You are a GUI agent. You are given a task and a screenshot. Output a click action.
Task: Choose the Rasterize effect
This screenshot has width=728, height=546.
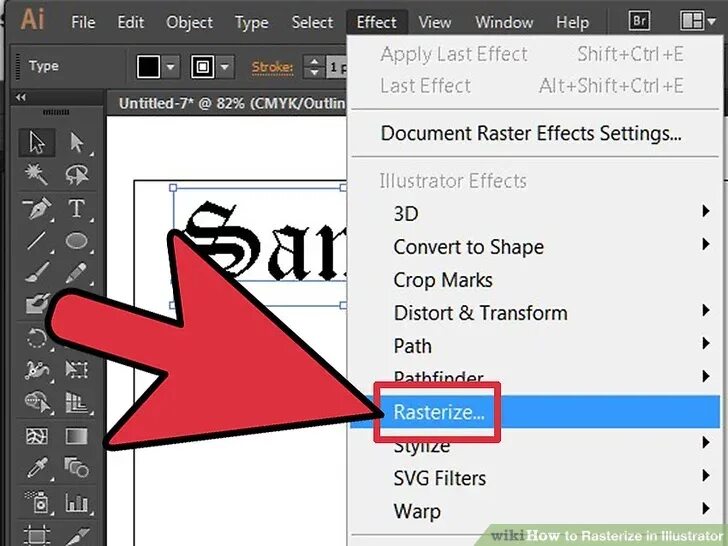tap(535, 412)
